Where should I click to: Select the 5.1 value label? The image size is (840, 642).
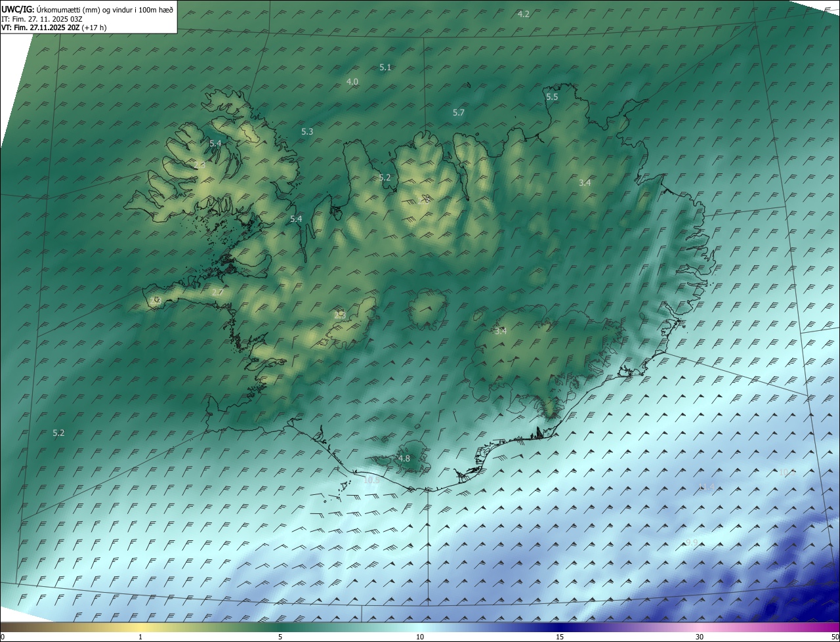pyautogui.click(x=385, y=68)
